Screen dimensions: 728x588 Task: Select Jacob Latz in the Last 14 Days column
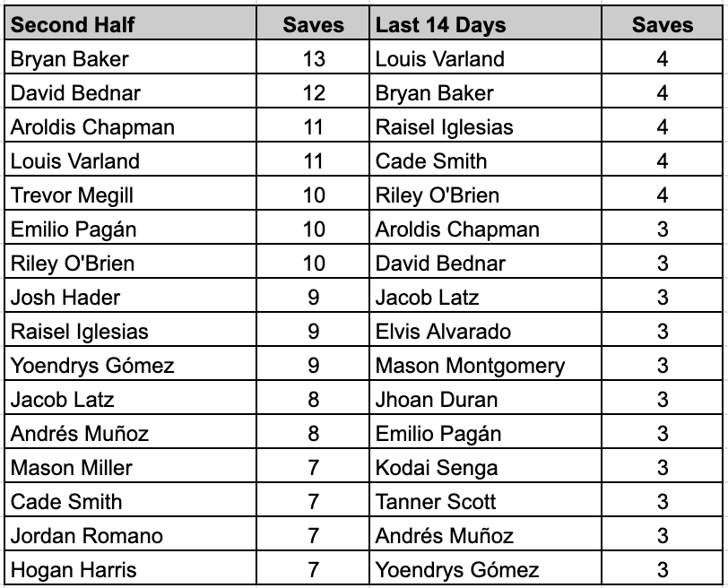485,295
